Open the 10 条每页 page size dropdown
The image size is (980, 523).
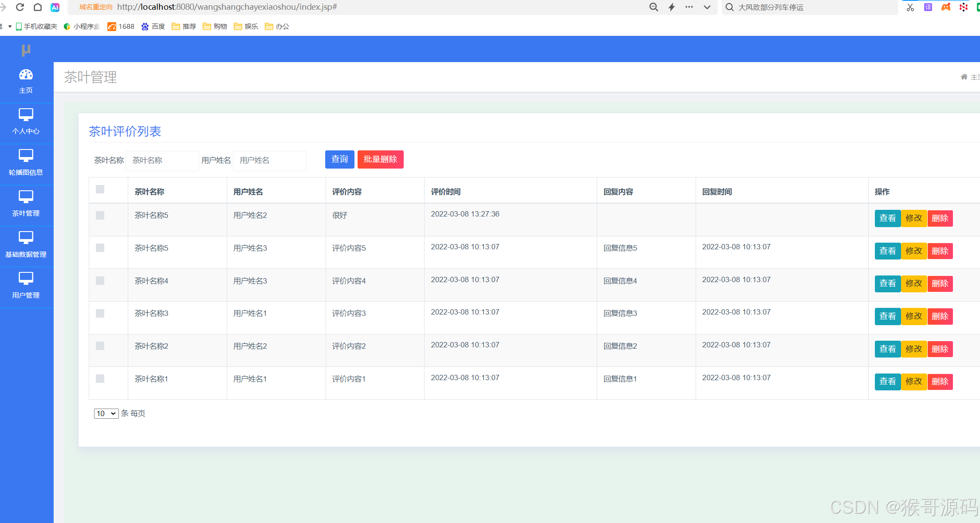(x=106, y=413)
